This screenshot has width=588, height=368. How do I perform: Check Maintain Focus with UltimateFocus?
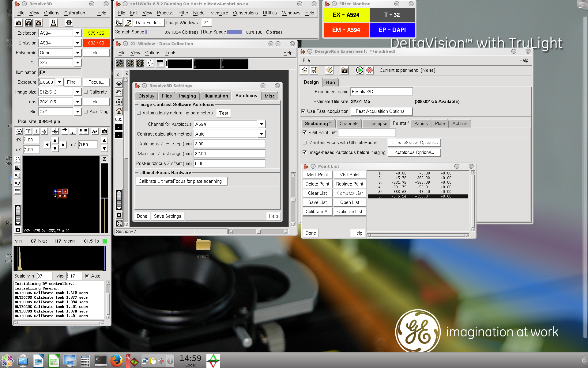click(x=305, y=143)
